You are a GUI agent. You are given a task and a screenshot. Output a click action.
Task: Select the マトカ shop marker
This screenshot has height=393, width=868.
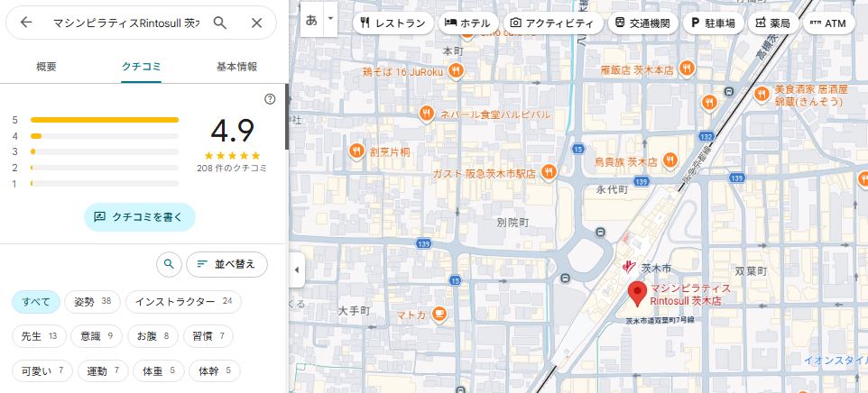click(439, 315)
